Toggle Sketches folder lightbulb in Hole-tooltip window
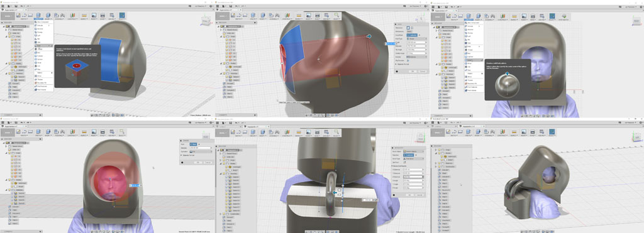Screen dimensions: 644x233 tap(9, 73)
